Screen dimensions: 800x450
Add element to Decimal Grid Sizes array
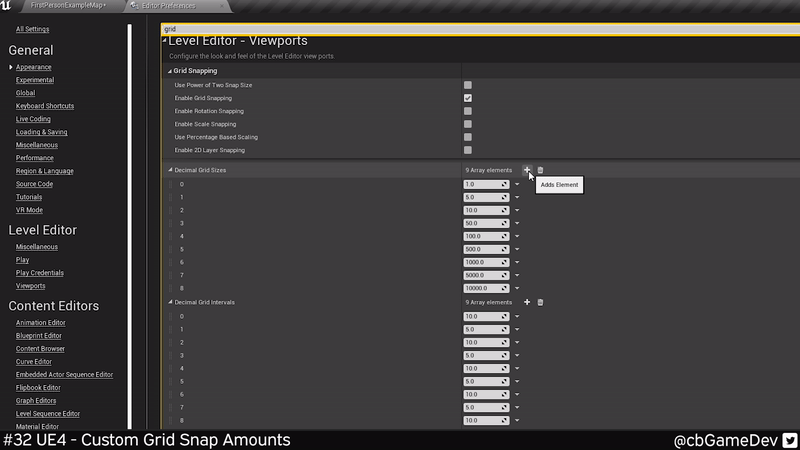coord(527,170)
